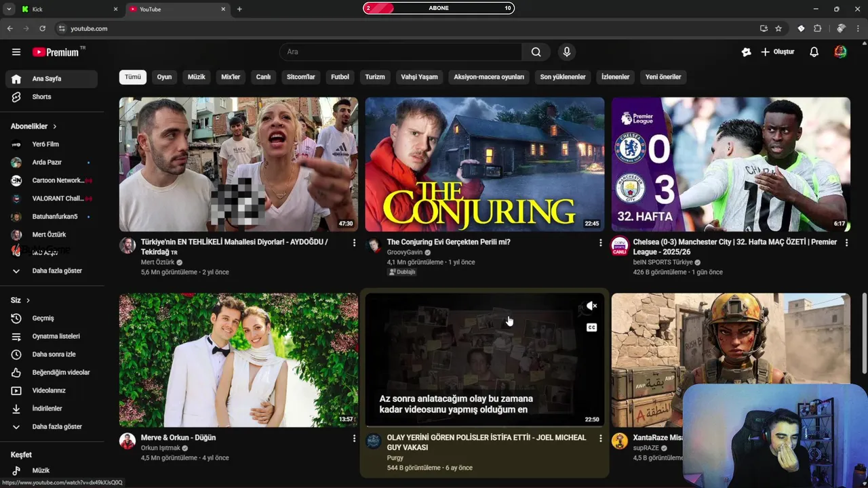Select the Tümü filter chip
This screenshot has width=868, height=488.
(x=133, y=77)
